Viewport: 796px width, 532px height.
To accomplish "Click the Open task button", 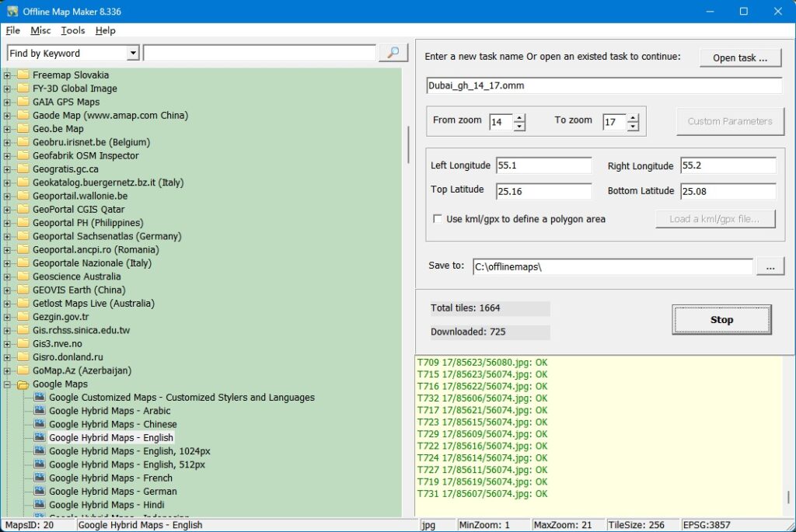I will 740,57.
